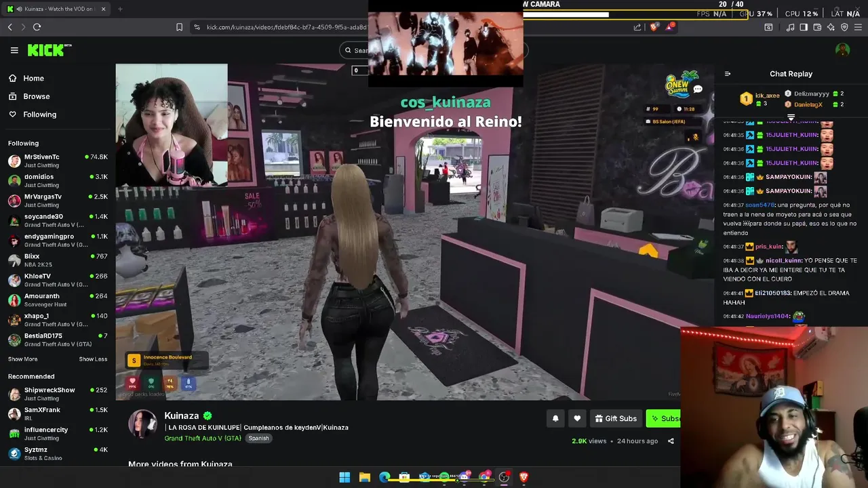Image resolution: width=868 pixels, height=488 pixels.
Task: Bookmark this page using the bookmark icon
Action: [x=179, y=27]
